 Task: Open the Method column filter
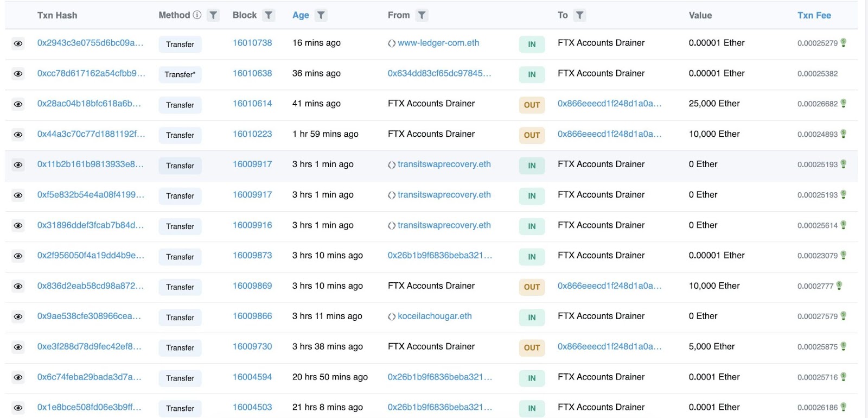coord(214,15)
